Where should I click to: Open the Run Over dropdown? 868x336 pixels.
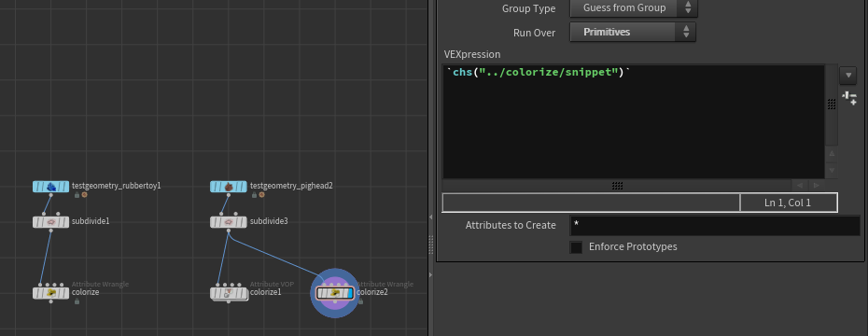click(x=632, y=32)
